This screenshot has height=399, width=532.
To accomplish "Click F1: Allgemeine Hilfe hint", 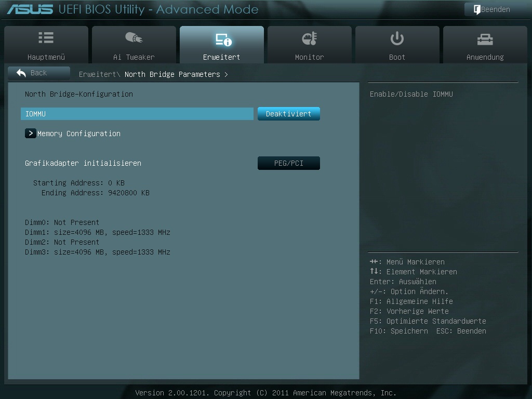I will [411, 301].
